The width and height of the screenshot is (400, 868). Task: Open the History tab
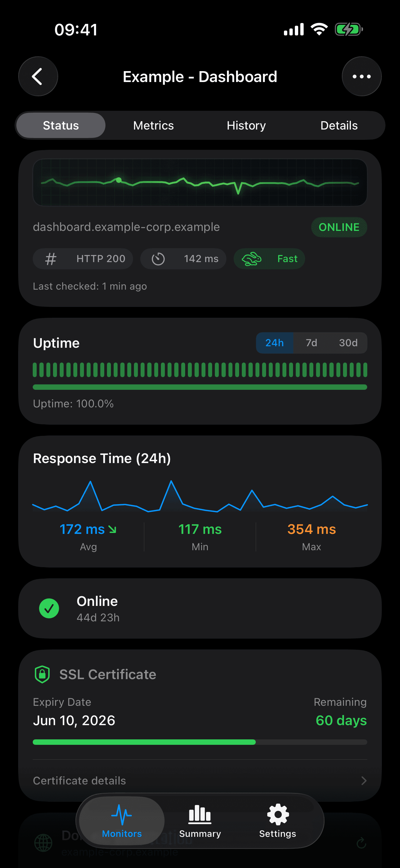pyautogui.click(x=246, y=125)
